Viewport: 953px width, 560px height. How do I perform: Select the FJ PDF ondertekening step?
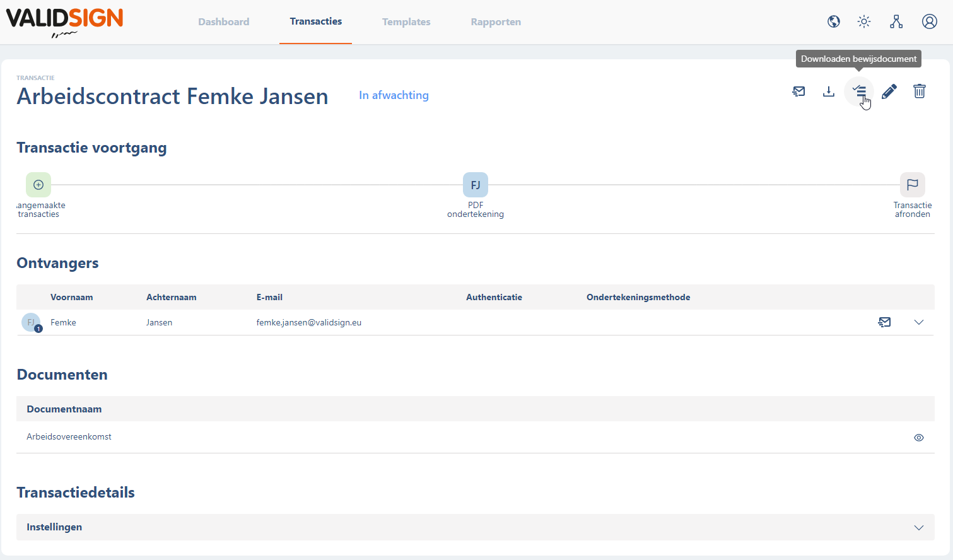[x=476, y=185]
